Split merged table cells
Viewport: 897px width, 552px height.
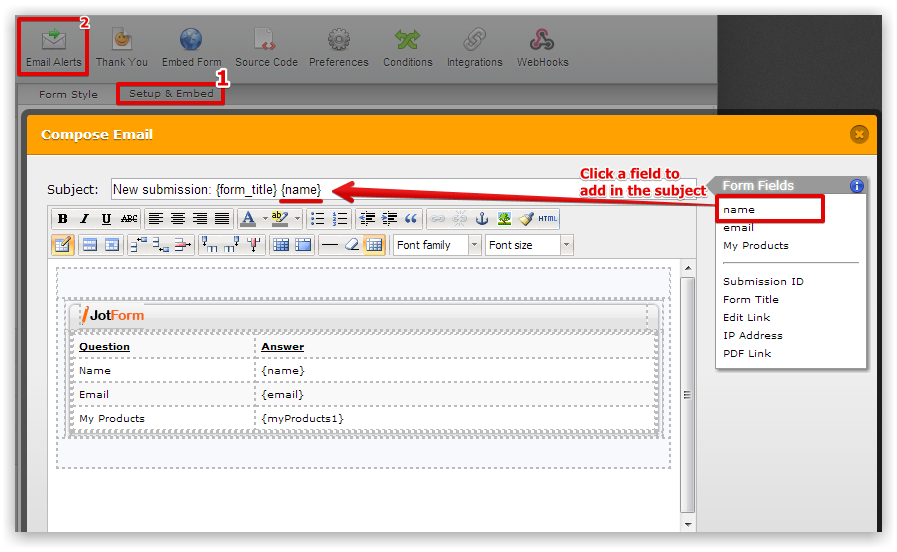click(281, 245)
